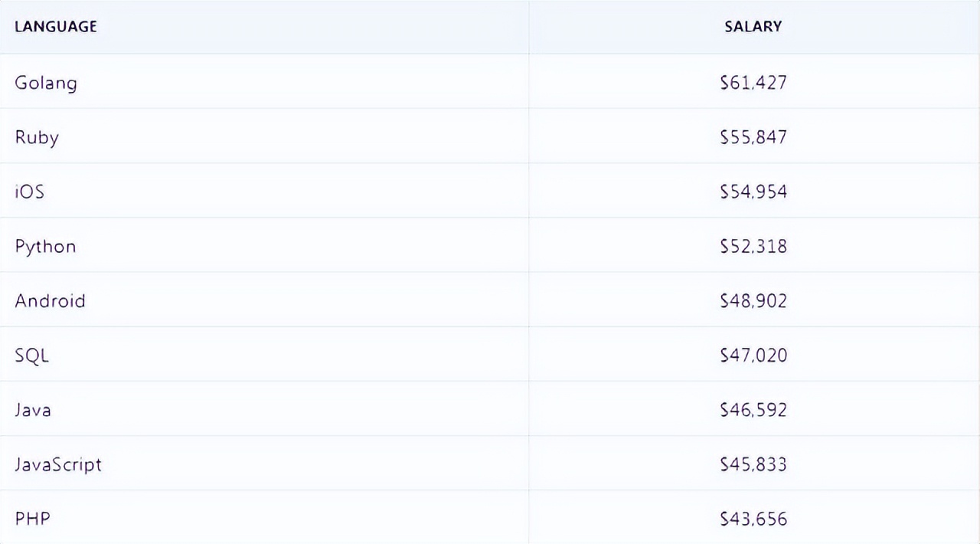
Task: Select the Ruby language cell
Action: click(x=37, y=138)
